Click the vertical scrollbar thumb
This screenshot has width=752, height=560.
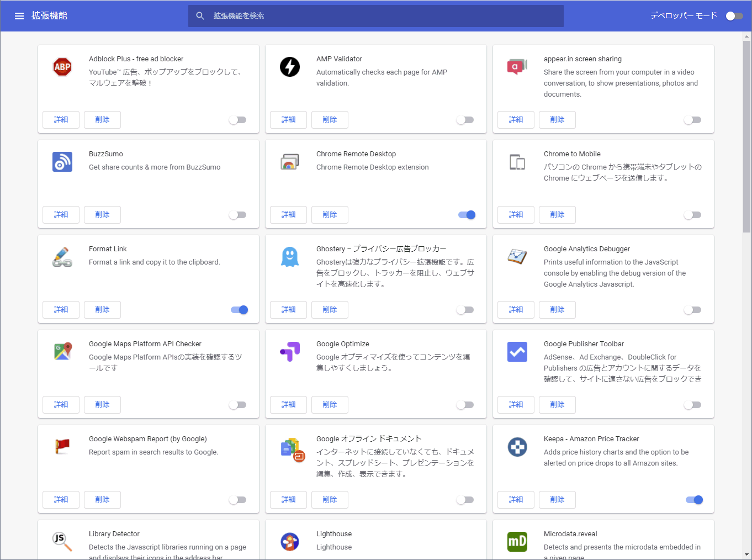[x=747, y=136]
